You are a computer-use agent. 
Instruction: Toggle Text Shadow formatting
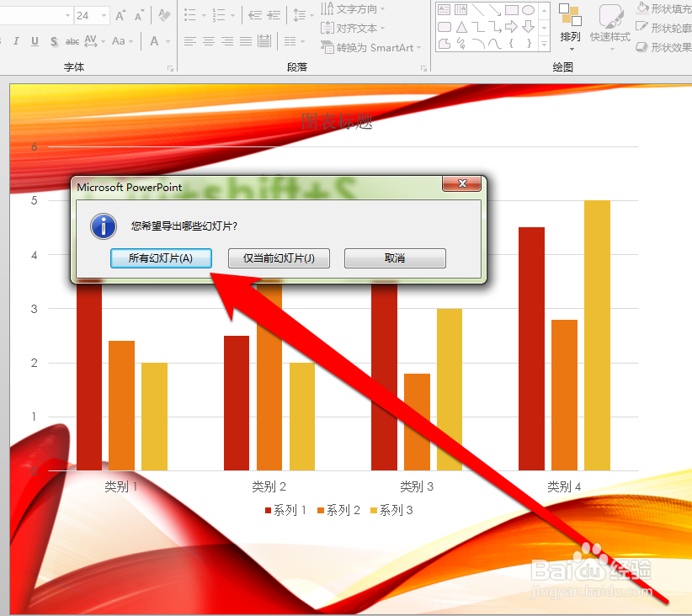(x=54, y=41)
